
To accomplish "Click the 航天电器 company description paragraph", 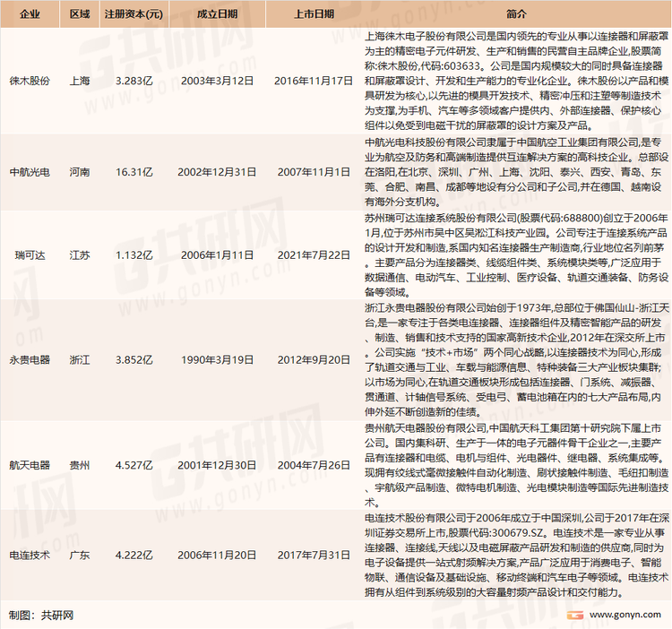I will point(516,465).
